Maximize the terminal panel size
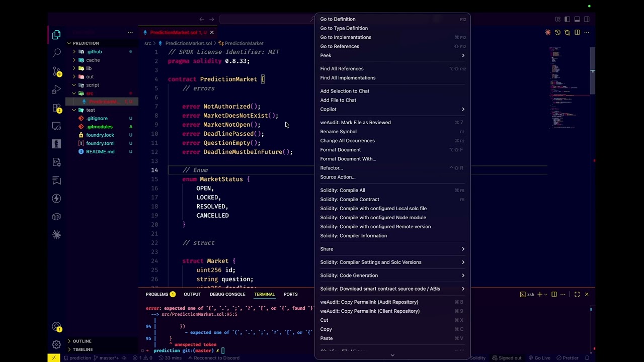644x362 pixels. [577, 294]
